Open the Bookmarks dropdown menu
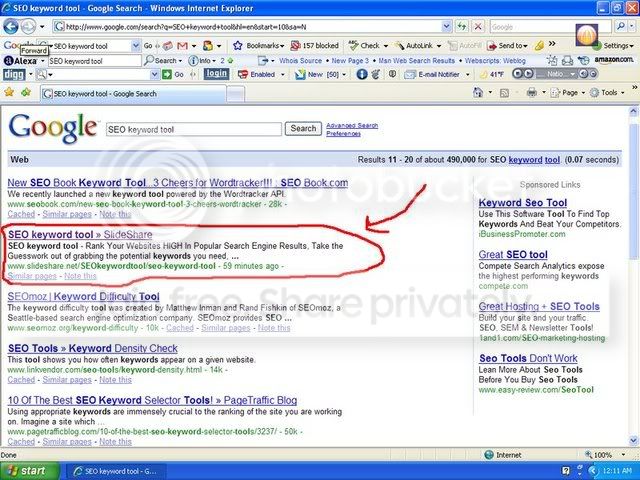Image resolution: width=640 pixels, height=480 pixels. (x=281, y=46)
